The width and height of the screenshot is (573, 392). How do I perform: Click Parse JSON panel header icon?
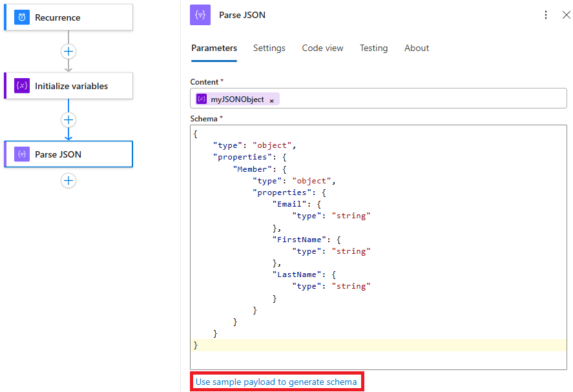(x=200, y=15)
